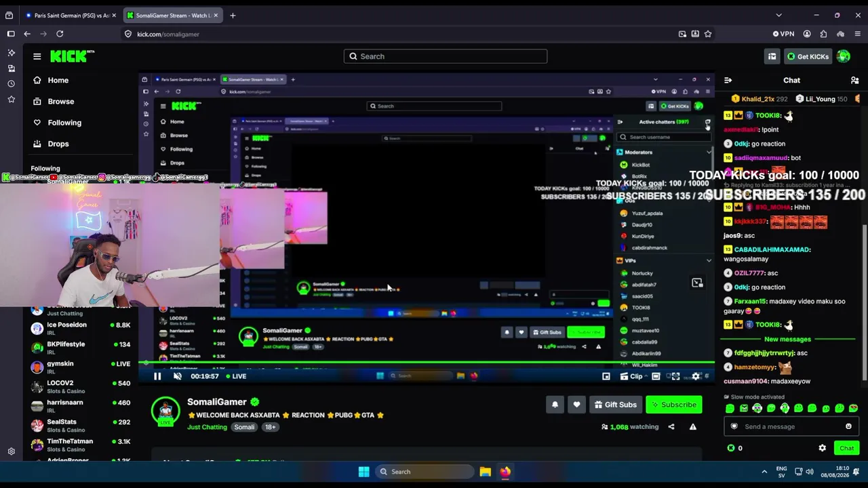Screen dimensions: 868x488
Task: Open chat settings gear
Action: pos(823,448)
